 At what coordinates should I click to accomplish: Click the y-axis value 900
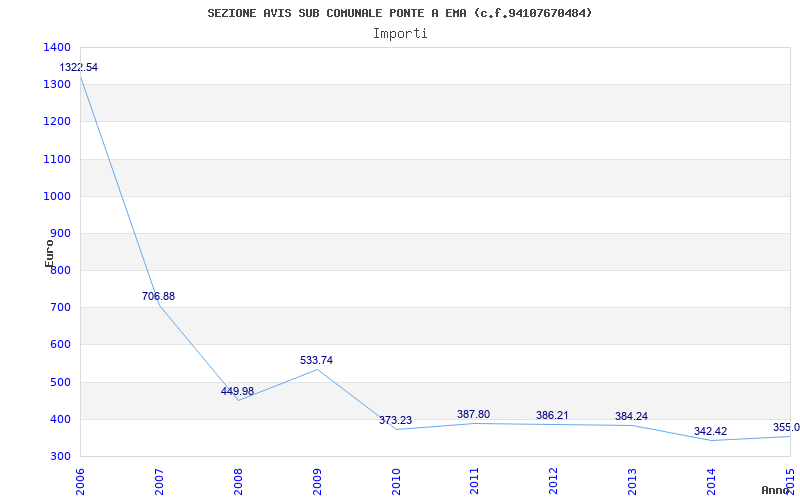tap(60, 234)
